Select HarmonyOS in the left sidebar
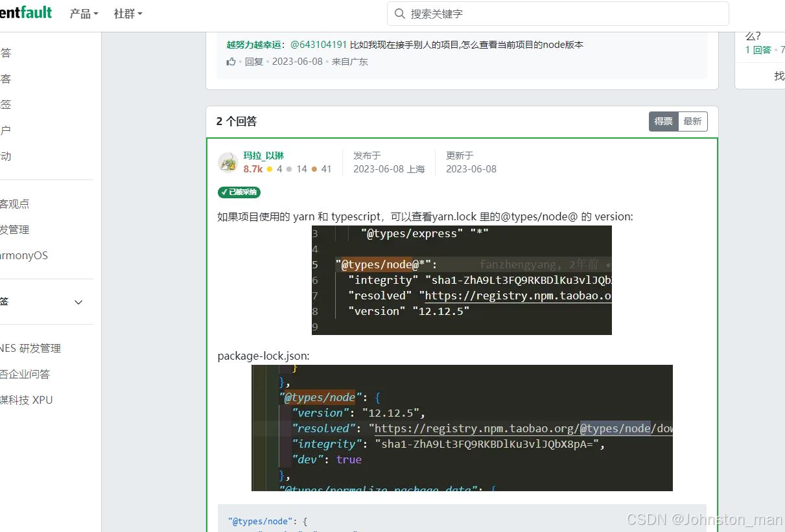785x532 pixels. click(24, 255)
